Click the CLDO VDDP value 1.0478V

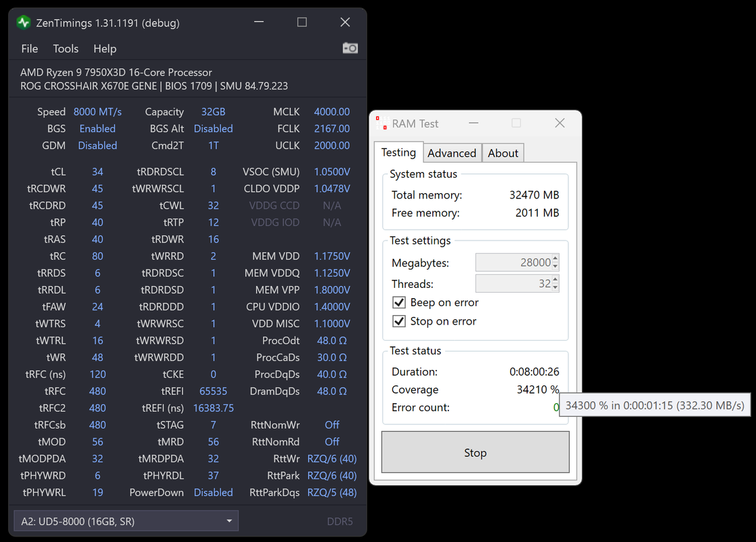[332, 189]
